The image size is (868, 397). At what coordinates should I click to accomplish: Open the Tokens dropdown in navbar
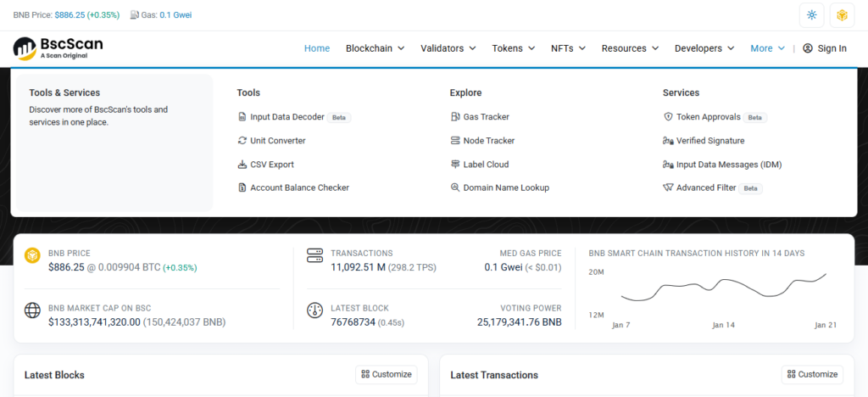click(513, 48)
